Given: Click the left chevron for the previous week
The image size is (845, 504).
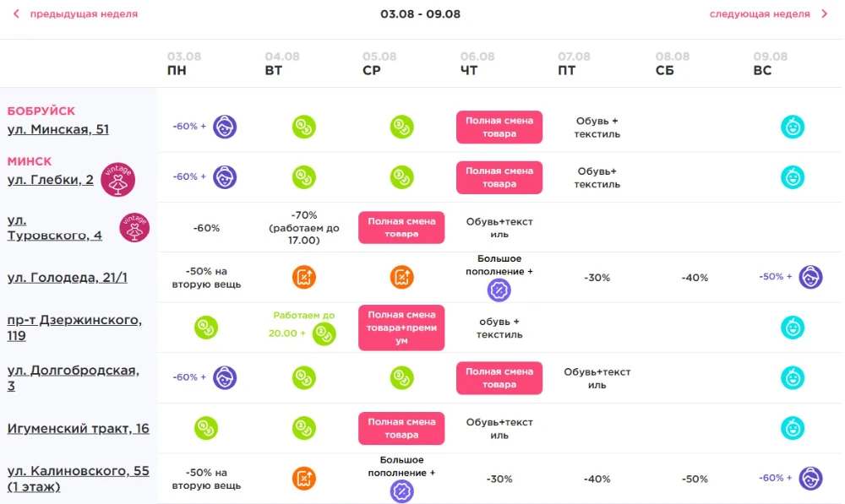Looking at the screenshot, I should click(16, 14).
